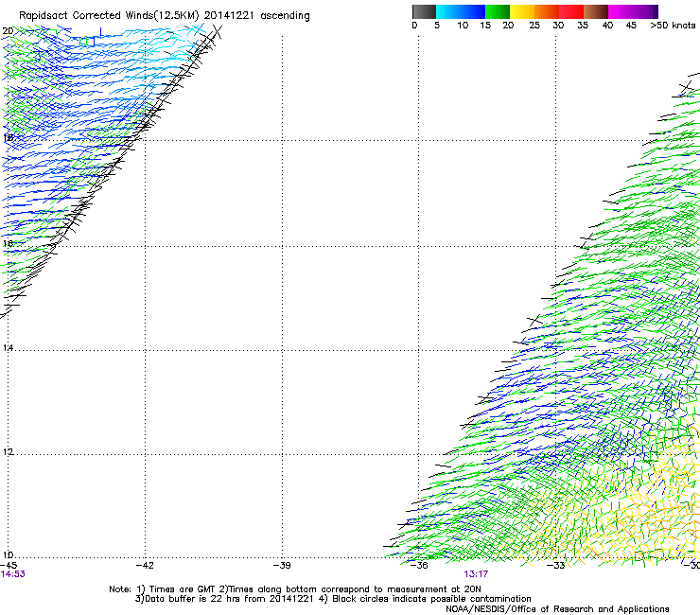Click the purple time label '14:53'
The image size is (700, 615).
click(x=13, y=574)
